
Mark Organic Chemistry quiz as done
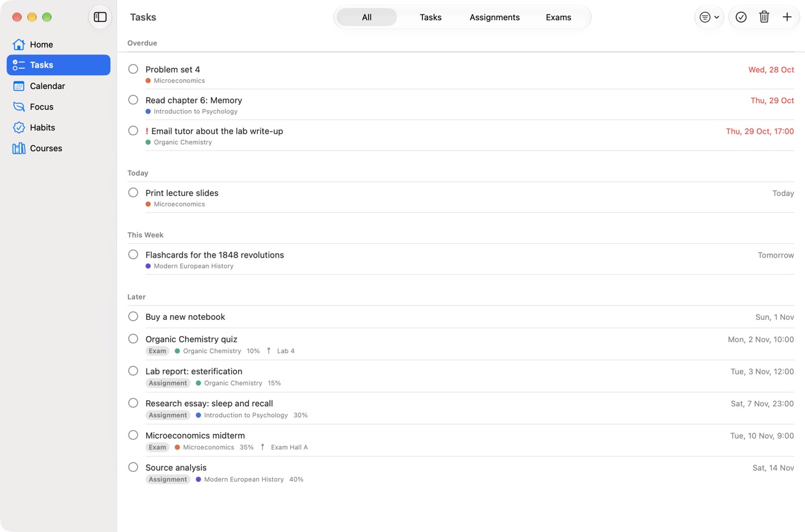[x=133, y=339]
